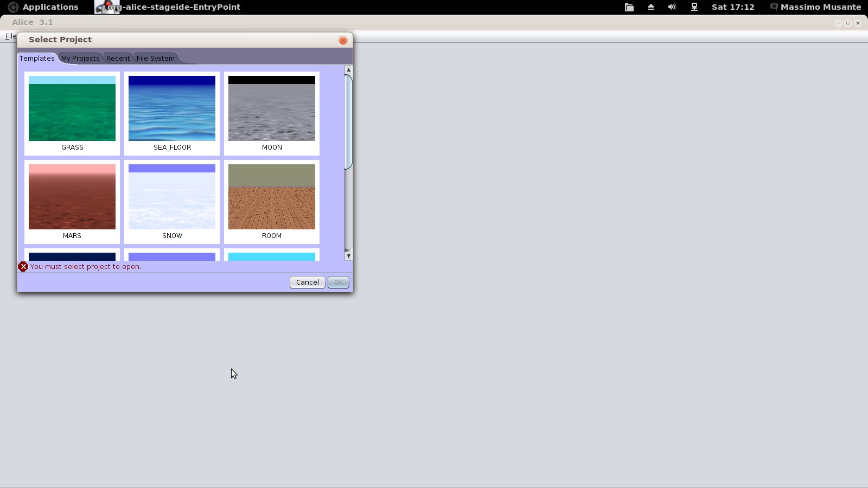The height and width of the screenshot is (488, 868).
Task: Minimize the Alice 3.1 window
Action: 838,23
